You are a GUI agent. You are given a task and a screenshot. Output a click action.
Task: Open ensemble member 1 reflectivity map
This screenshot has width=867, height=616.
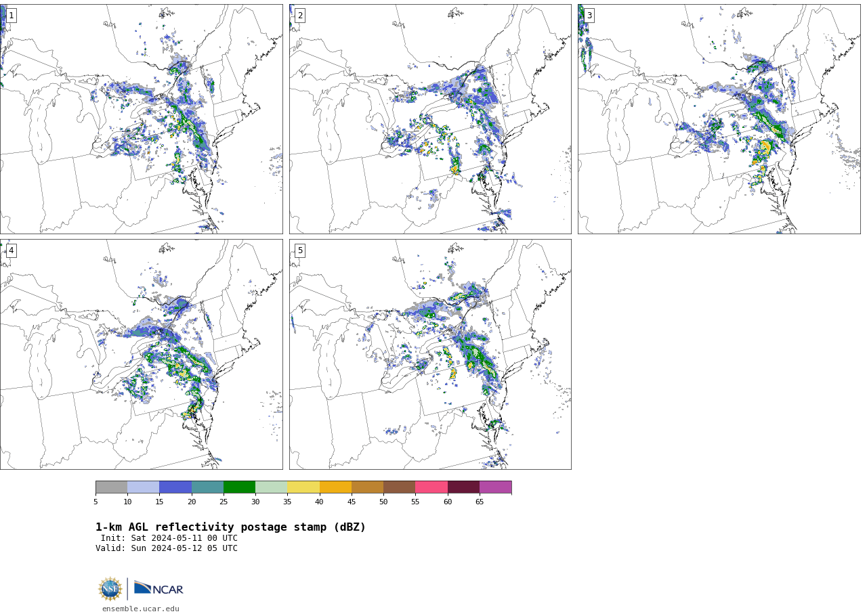click(141, 119)
